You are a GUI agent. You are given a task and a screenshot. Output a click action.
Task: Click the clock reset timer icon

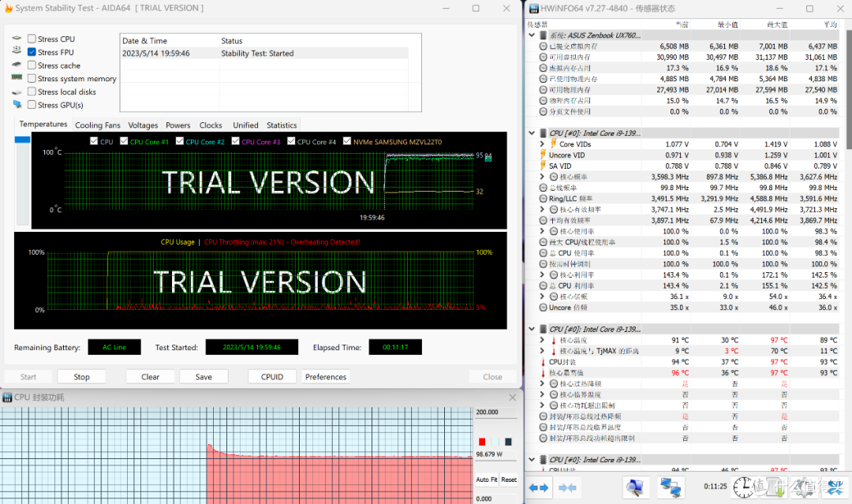743,487
